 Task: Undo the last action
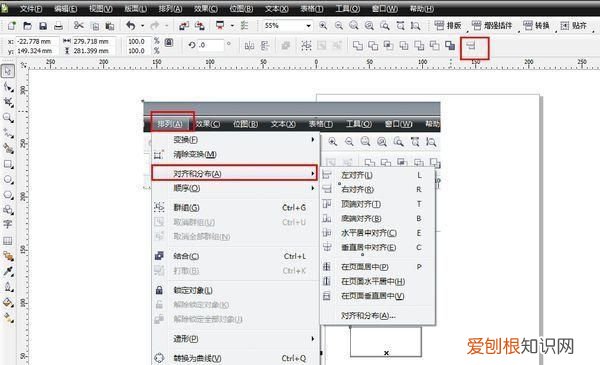coord(131,26)
